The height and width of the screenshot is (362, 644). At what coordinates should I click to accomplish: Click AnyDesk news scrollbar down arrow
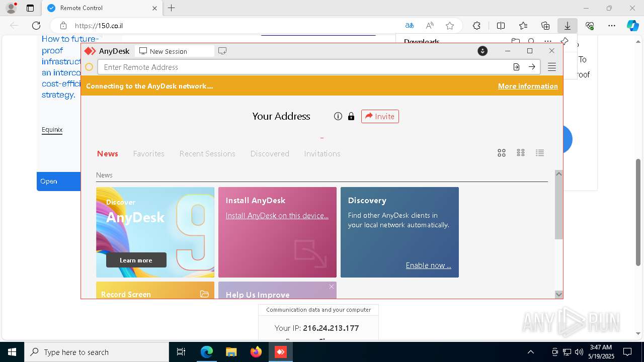coord(558,294)
